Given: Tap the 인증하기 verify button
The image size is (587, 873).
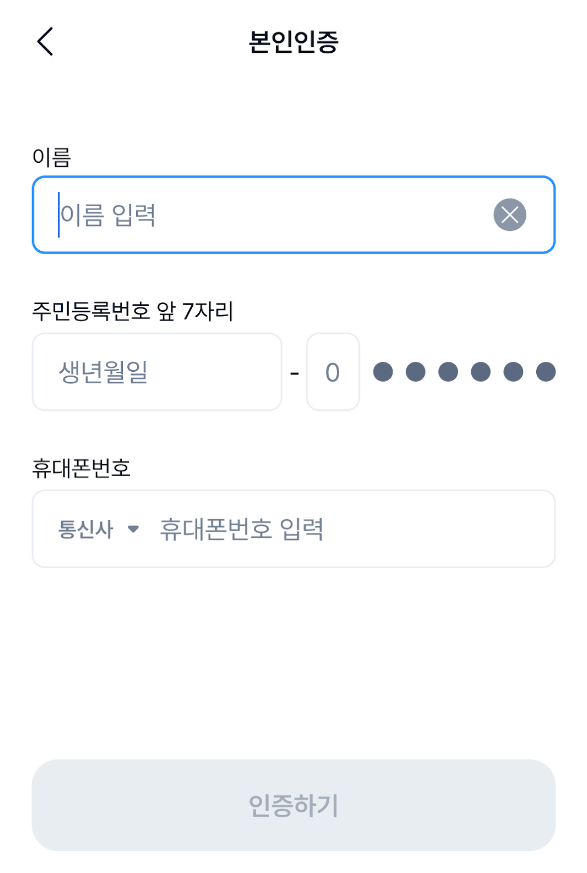Looking at the screenshot, I should click(x=294, y=805).
